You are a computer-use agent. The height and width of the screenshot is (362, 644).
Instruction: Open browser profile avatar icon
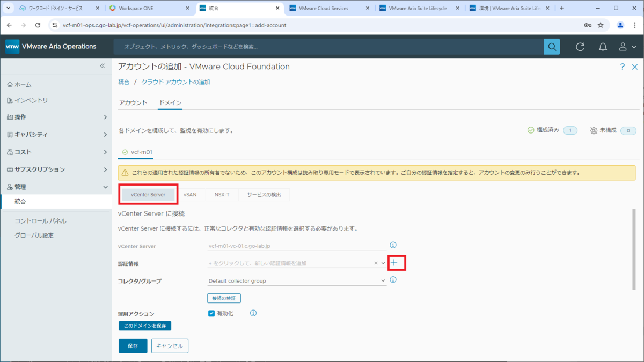pyautogui.click(x=620, y=25)
